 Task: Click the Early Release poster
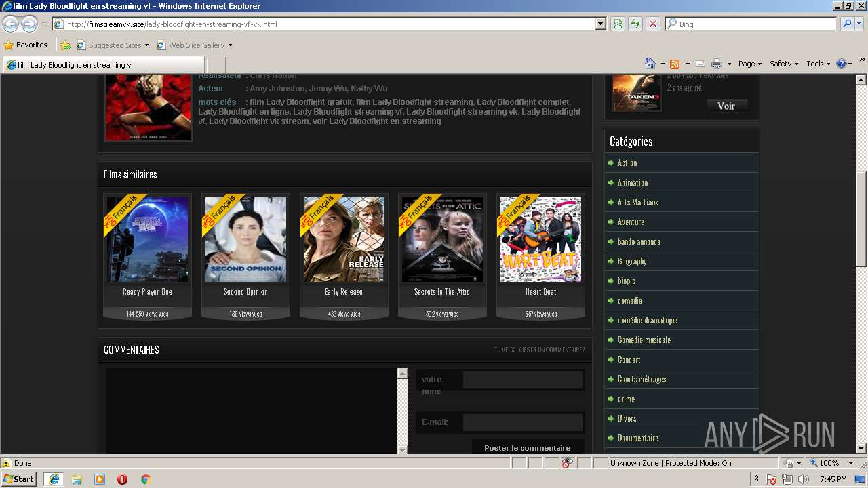[x=344, y=239]
